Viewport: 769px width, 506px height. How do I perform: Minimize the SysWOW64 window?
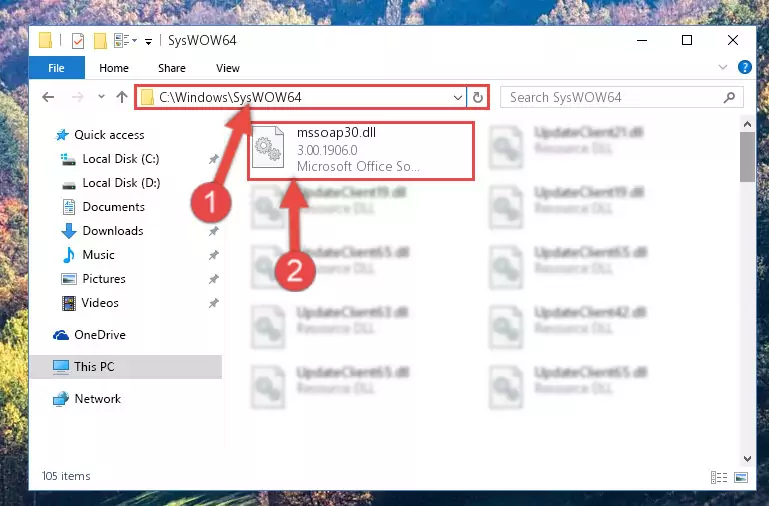pyautogui.click(x=642, y=40)
